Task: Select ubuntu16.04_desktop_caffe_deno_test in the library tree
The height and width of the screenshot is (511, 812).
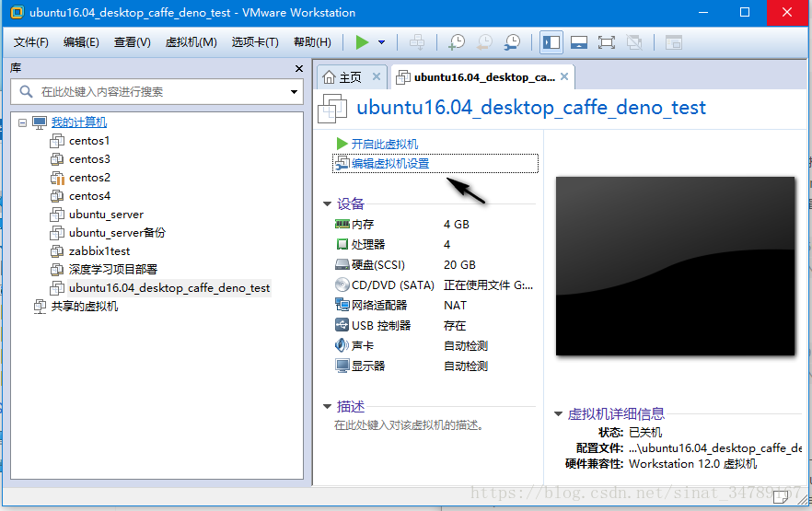Action: [169, 288]
